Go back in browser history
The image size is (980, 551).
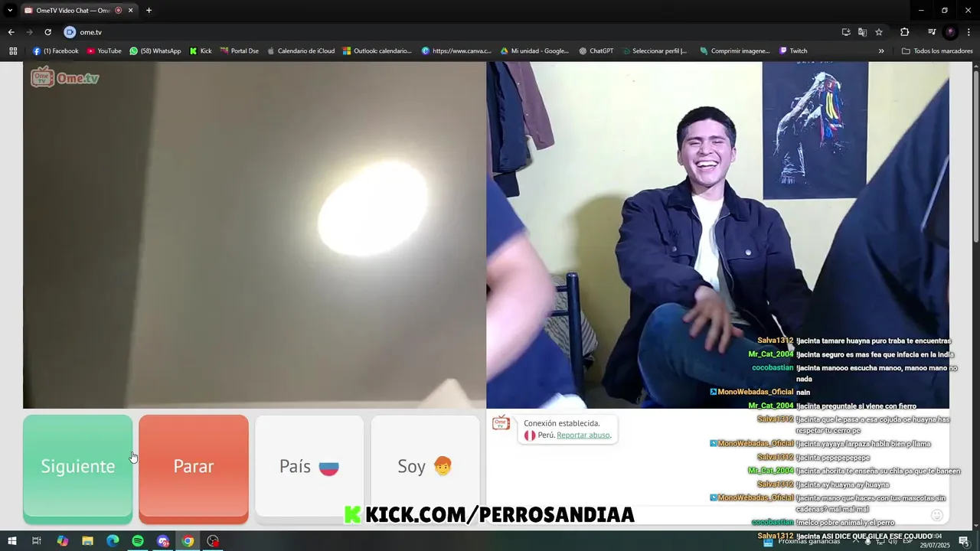point(11,32)
